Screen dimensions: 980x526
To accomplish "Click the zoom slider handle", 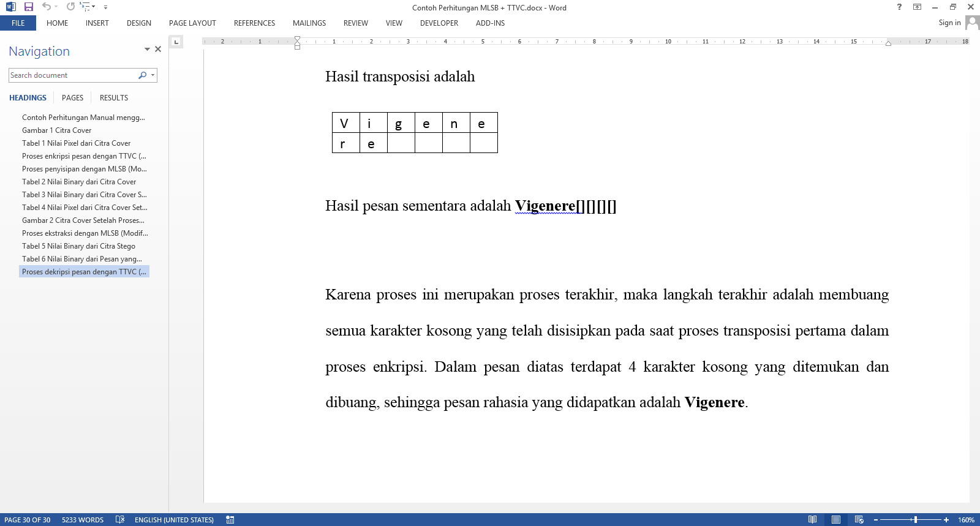I will tap(915, 519).
